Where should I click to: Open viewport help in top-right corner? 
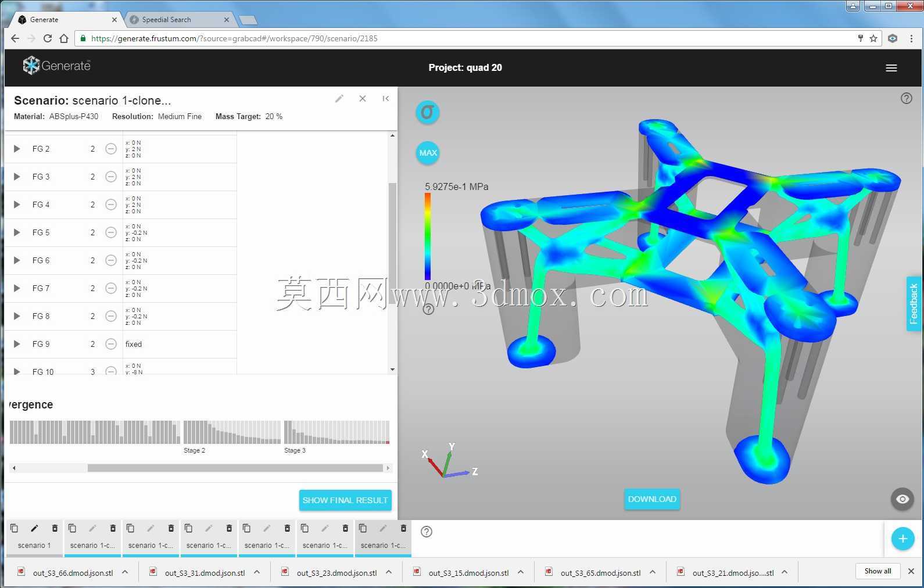point(906,98)
